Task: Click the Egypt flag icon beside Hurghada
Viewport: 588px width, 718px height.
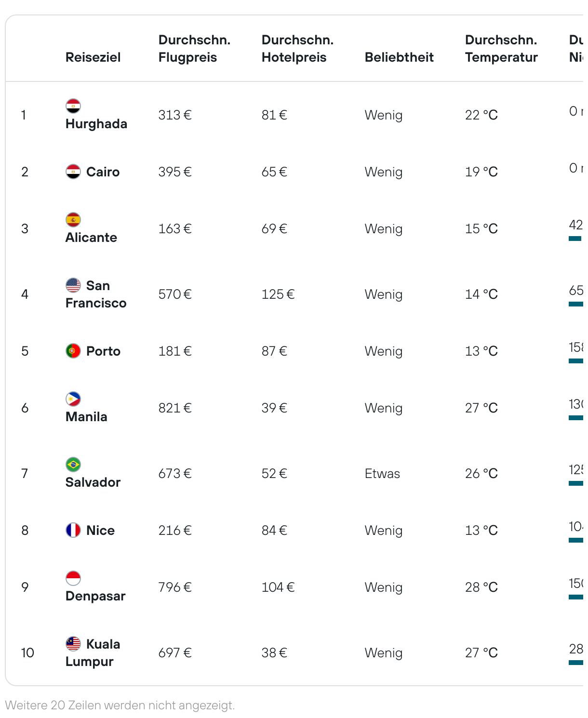Action: (x=73, y=106)
